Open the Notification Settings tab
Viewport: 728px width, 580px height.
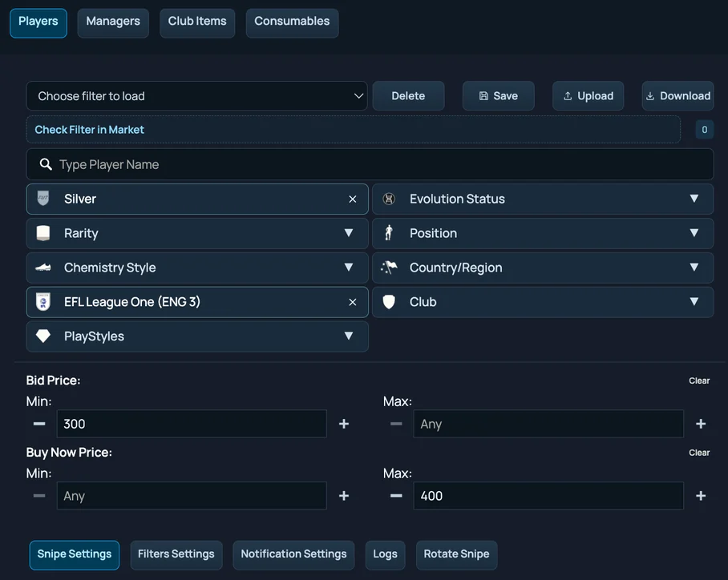293,555
